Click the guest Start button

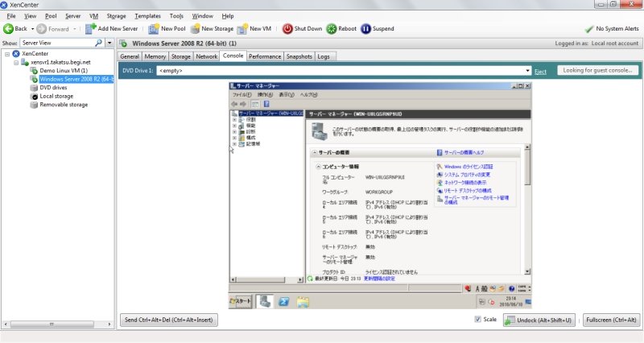pos(241,301)
